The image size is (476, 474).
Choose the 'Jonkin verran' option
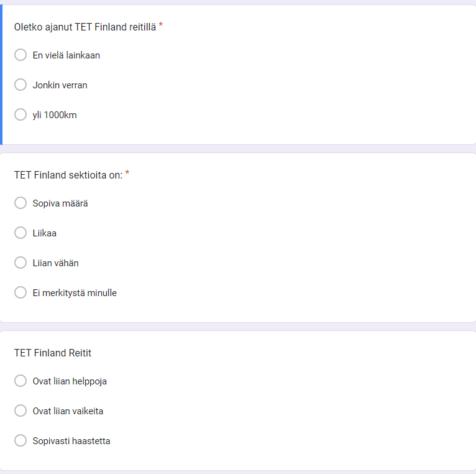click(21, 85)
